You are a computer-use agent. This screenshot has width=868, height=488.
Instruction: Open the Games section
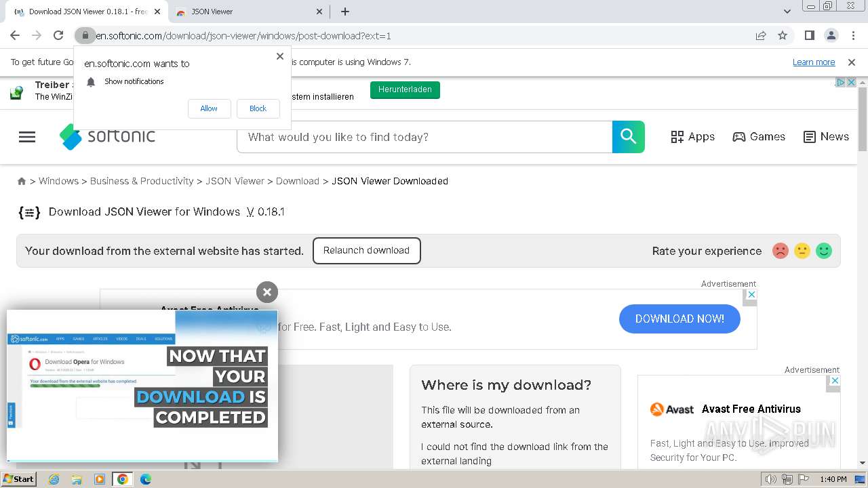tap(759, 137)
